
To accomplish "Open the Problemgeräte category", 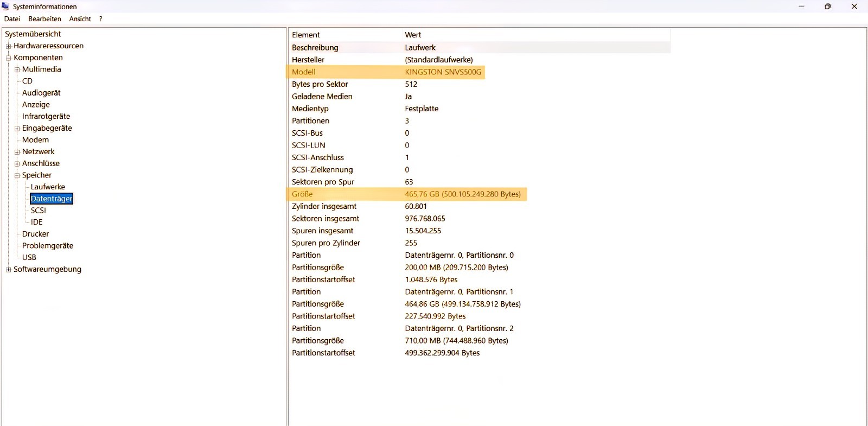I will coord(48,246).
